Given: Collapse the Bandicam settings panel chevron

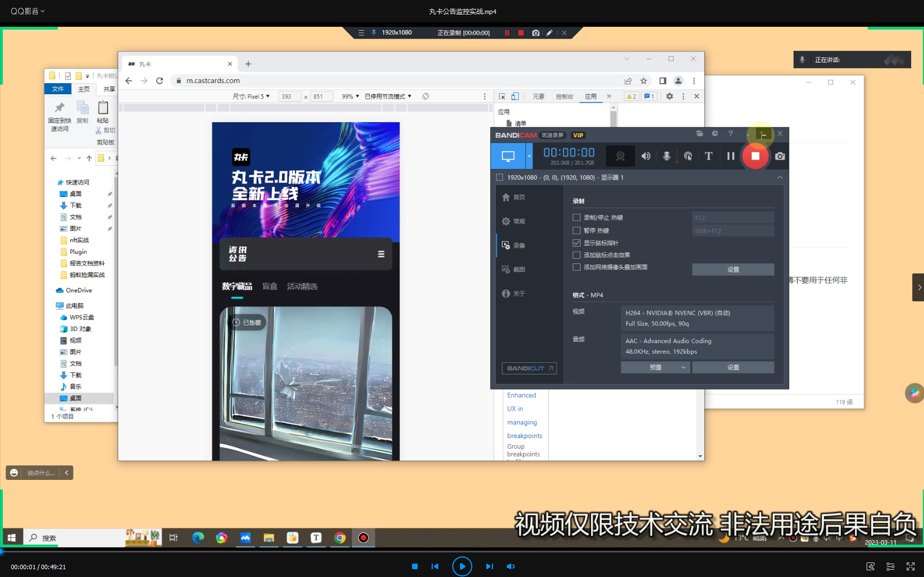Looking at the screenshot, I should pyautogui.click(x=780, y=177).
